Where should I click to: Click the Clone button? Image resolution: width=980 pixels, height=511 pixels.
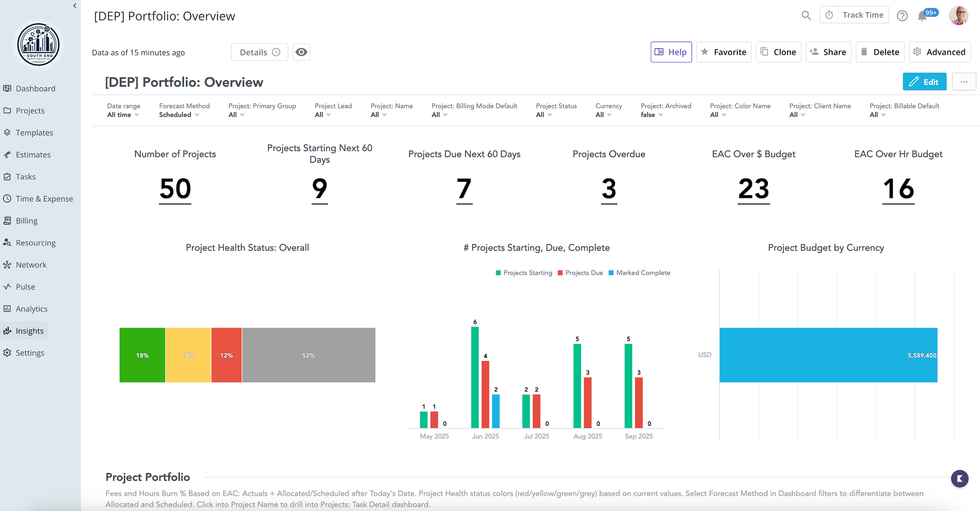pyautogui.click(x=779, y=52)
